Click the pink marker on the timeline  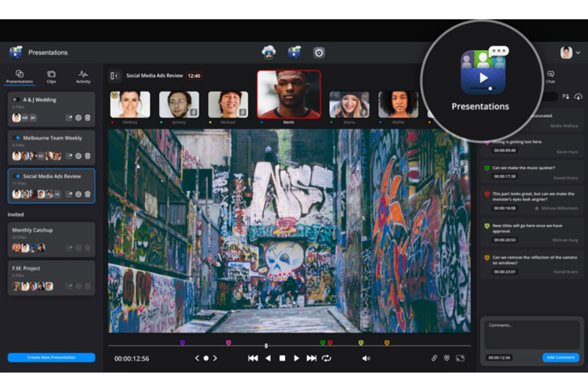(228, 342)
